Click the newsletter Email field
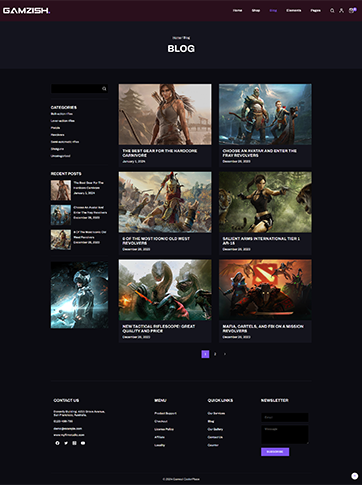Image resolution: width=362 pixels, height=485 pixels. pyautogui.click(x=285, y=417)
